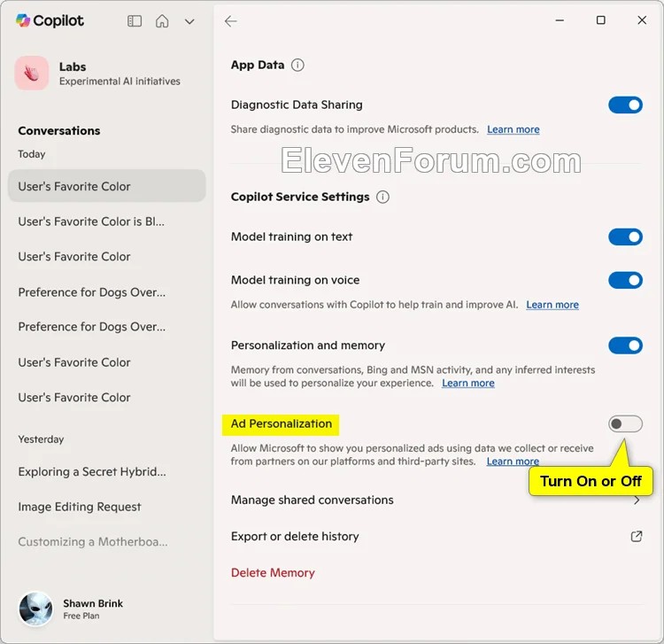Open Learn more about personalization memory
Screen dimensions: 664x644
point(468,383)
